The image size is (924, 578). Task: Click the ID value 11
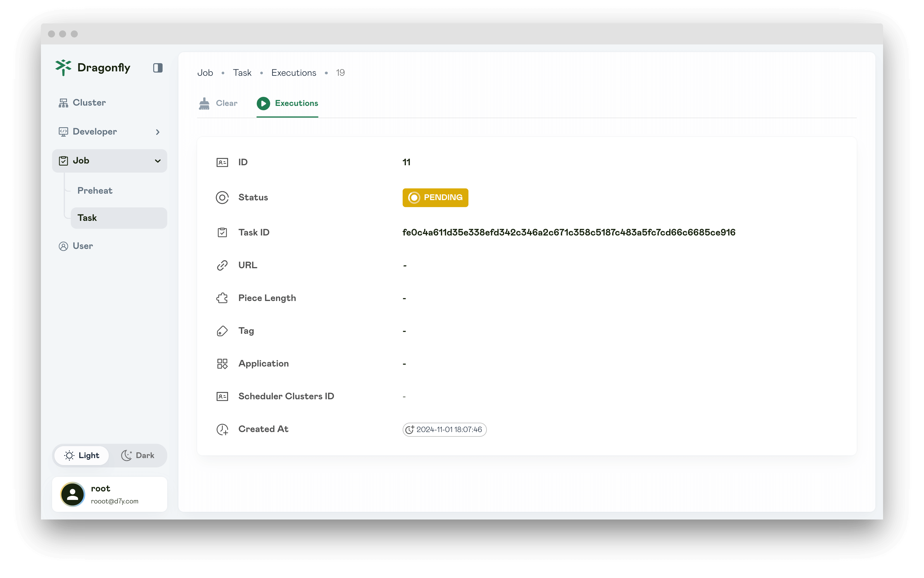pos(406,162)
